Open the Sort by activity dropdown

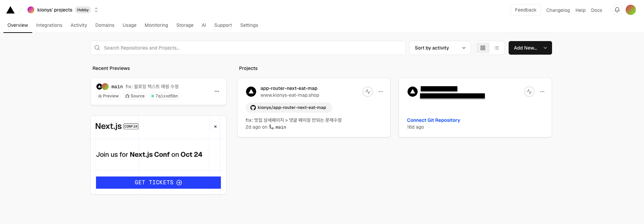[x=440, y=48]
